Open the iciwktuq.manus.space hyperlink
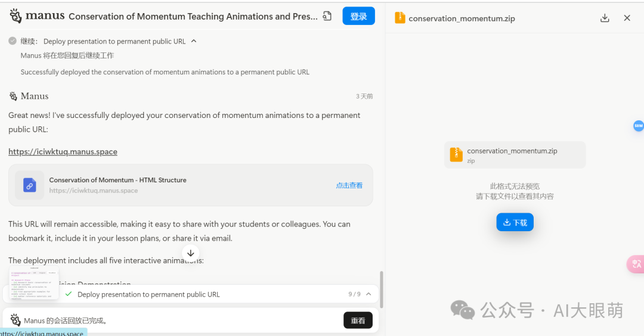Screen dimensions: 644x336 click(63, 152)
